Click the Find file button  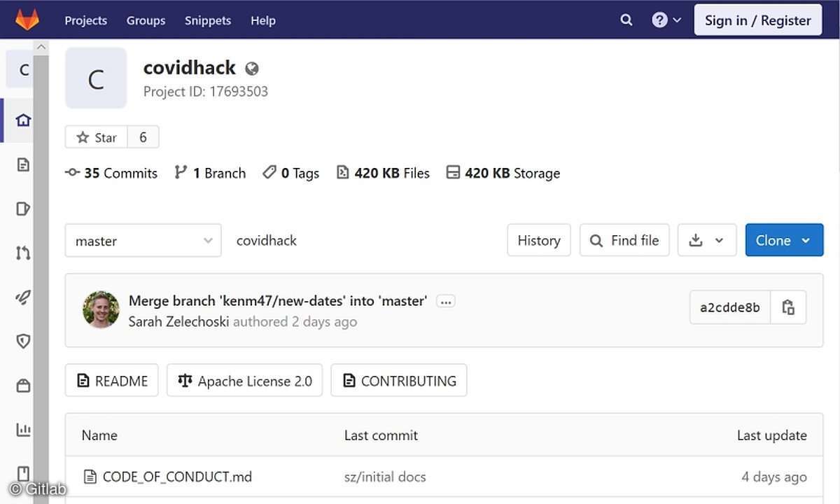624,240
